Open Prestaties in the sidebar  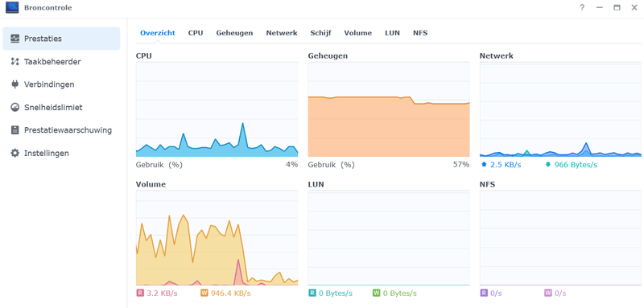tap(61, 39)
